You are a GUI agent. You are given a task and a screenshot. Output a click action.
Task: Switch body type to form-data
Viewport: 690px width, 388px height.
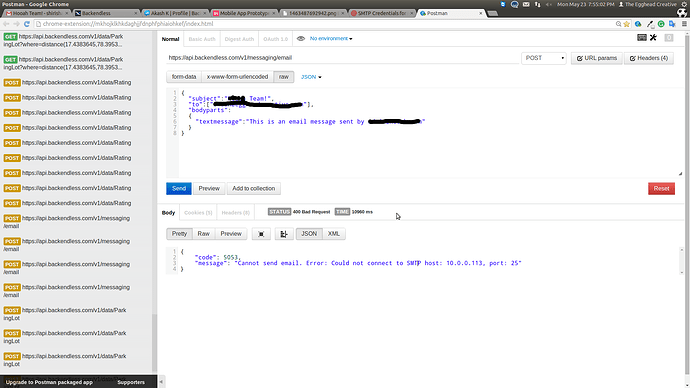(x=184, y=77)
